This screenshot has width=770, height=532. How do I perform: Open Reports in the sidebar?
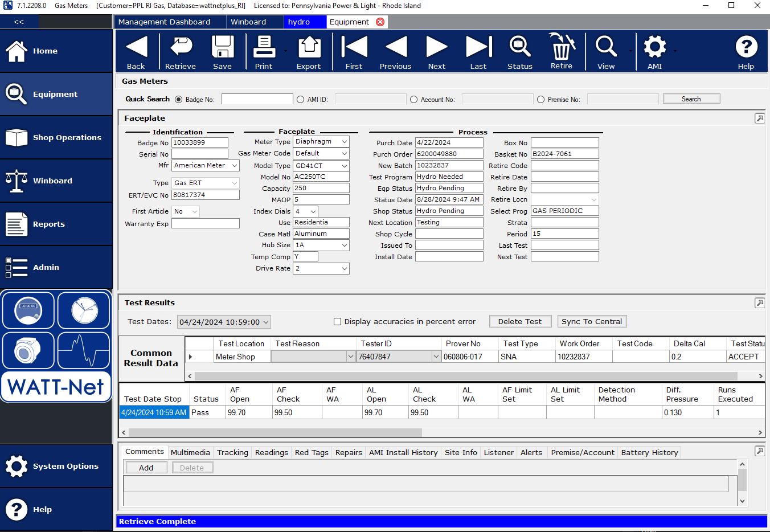tap(56, 224)
